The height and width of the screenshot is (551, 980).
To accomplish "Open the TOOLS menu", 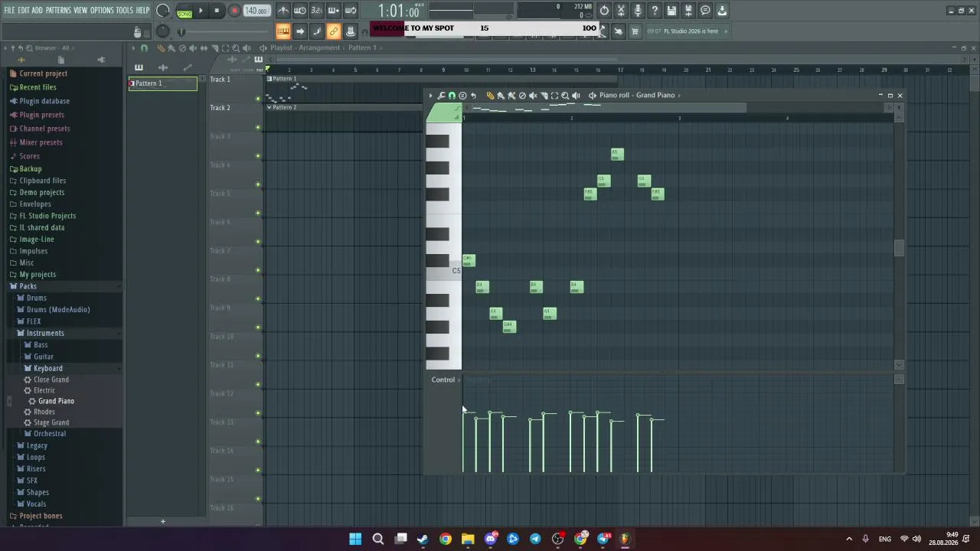I will tap(125, 10).
